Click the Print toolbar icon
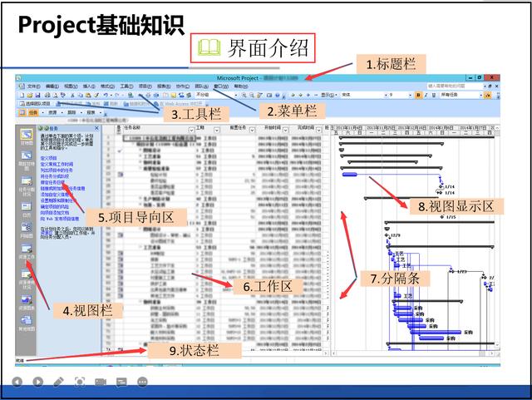The image size is (532, 400). pyautogui.click(x=47, y=96)
